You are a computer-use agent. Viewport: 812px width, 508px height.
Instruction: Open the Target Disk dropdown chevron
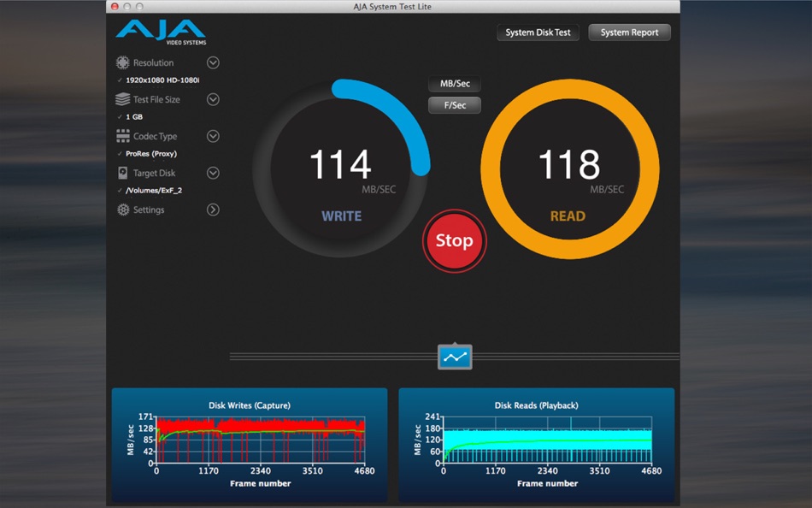[x=213, y=173]
